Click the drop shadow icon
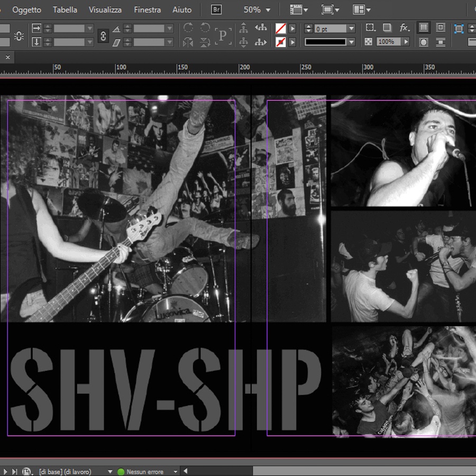The height and width of the screenshot is (476, 476). [387, 28]
